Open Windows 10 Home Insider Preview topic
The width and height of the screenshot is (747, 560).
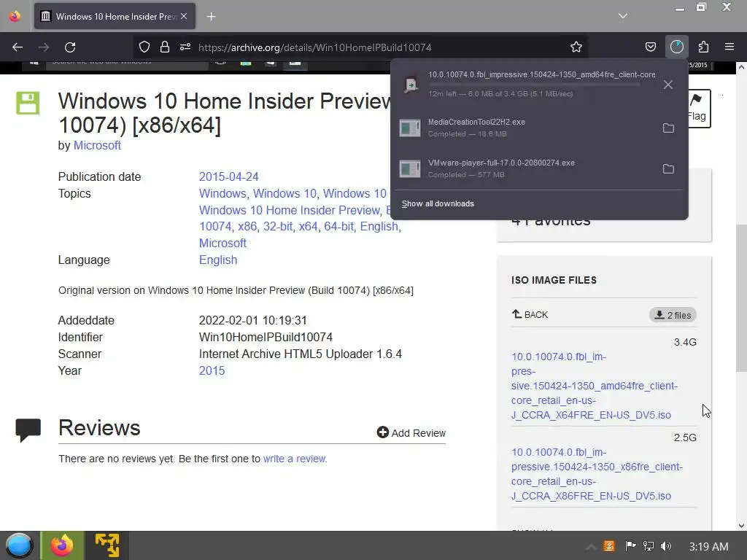point(289,210)
